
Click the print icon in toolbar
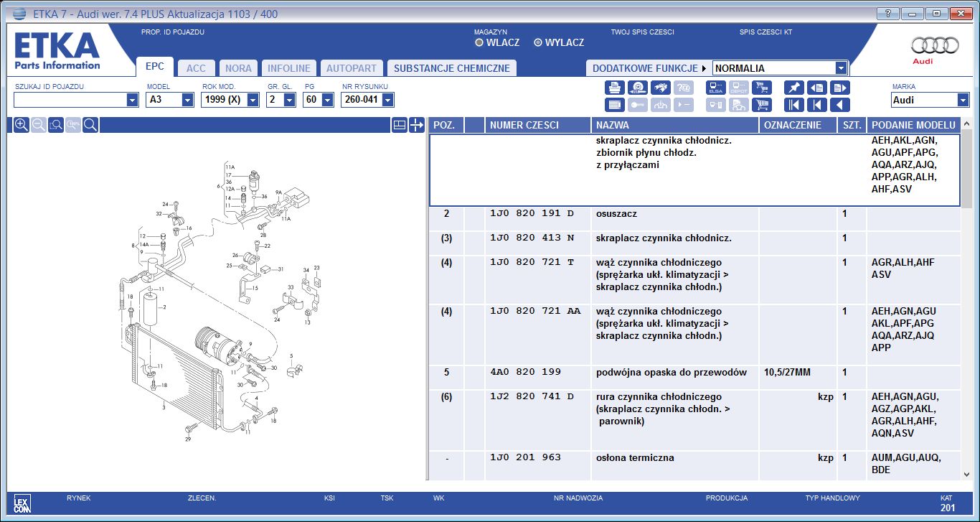pos(615,88)
